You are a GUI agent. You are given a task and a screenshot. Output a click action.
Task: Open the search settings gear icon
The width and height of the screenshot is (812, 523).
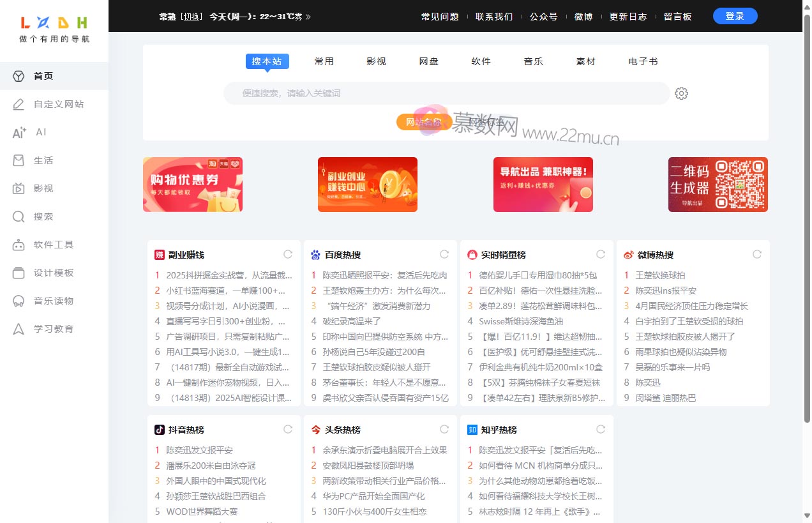tap(681, 93)
